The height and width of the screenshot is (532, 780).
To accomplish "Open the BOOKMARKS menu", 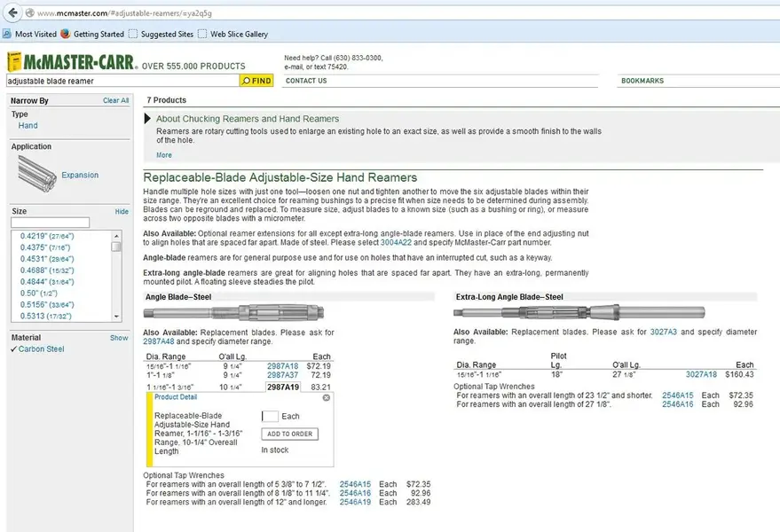I will (x=642, y=81).
